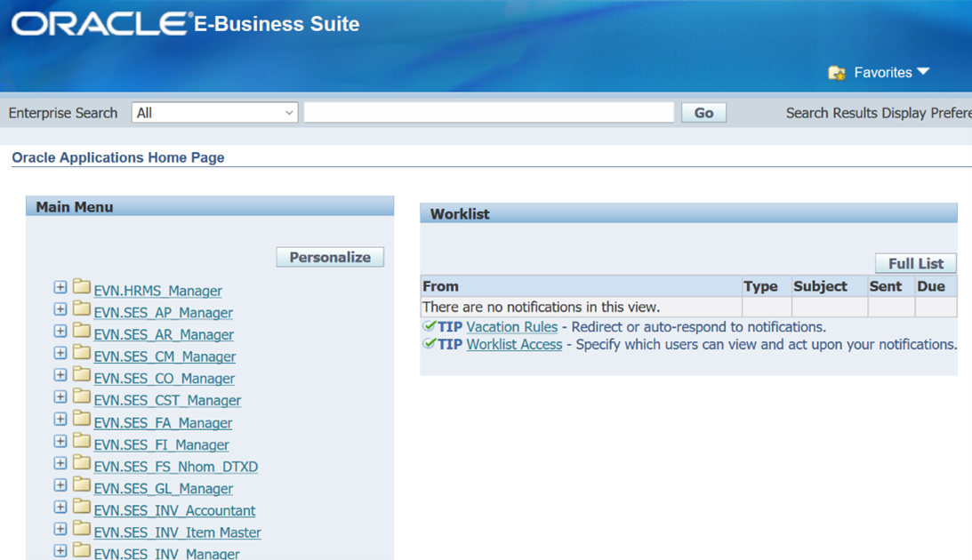This screenshot has height=560, width=972.
Task: Open the EVN.SES_AR_Manager responsibility link
Action: [164, 334]
